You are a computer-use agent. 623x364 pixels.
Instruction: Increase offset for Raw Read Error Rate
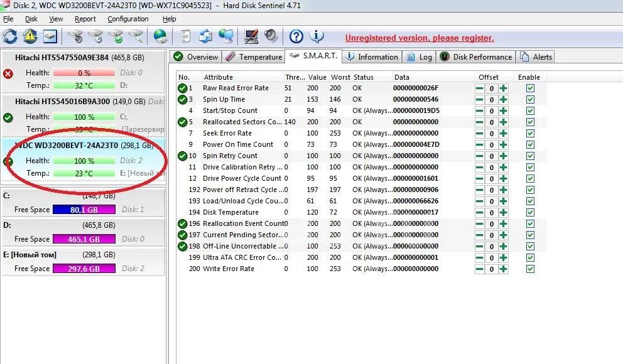[x=504, y=88]
